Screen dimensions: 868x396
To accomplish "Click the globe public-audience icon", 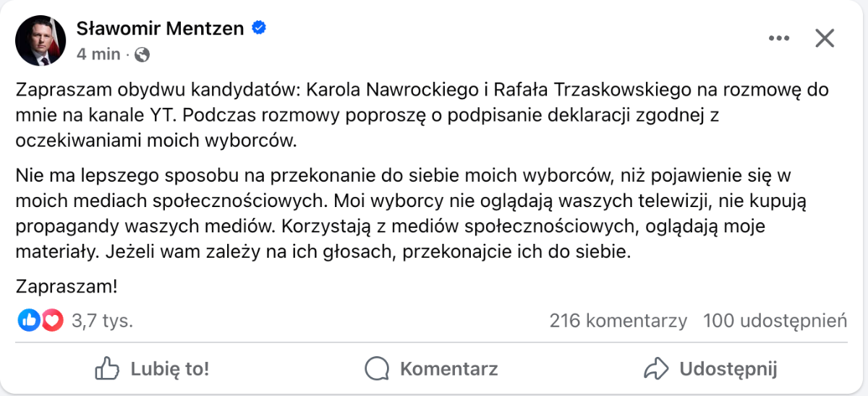I will coord(142,54).
